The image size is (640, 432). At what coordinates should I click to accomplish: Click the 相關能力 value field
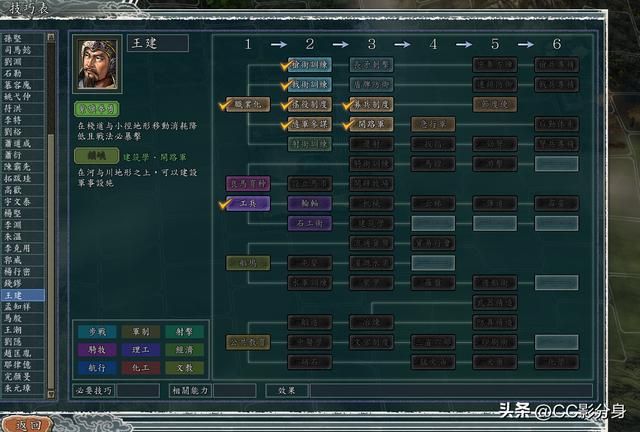coord(234,390)
